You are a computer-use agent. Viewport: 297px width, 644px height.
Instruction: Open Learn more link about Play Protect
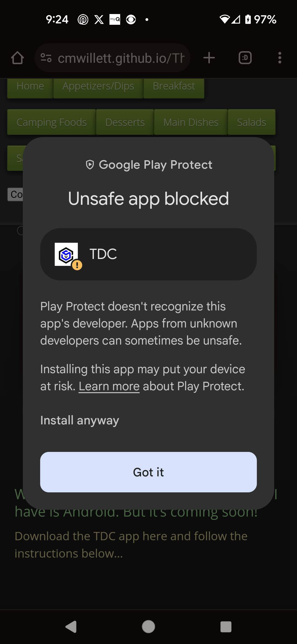point(109,386)
